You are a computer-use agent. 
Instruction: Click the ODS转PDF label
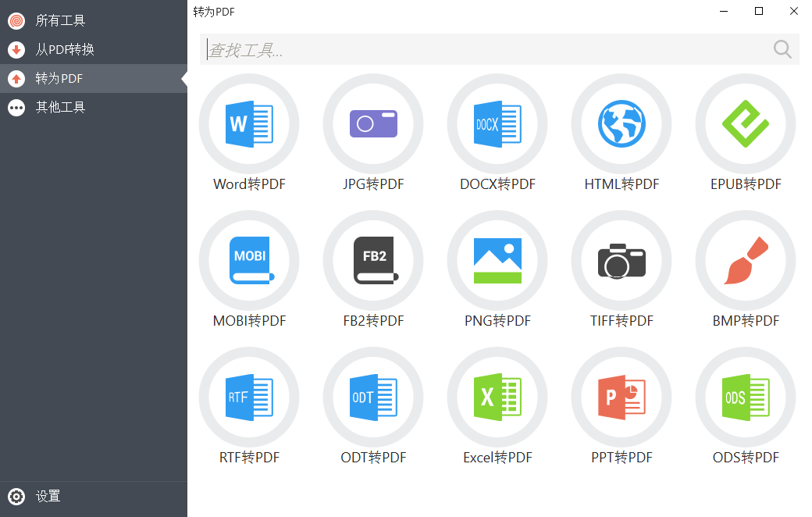pos(746,458)
